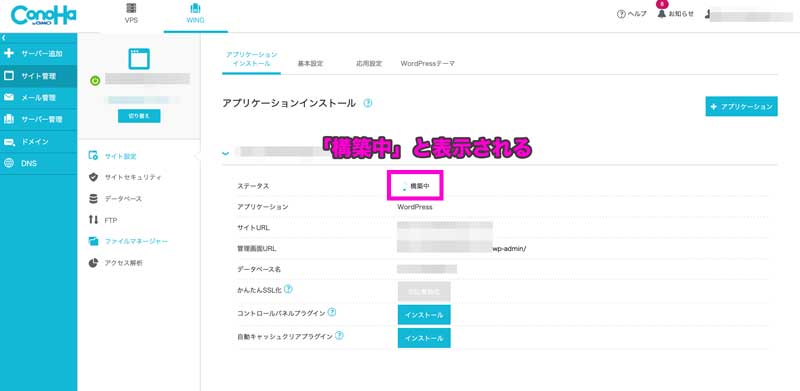Open ドメイン menu item
Viewport: 800px width, 391px height.
click(39, 141)
